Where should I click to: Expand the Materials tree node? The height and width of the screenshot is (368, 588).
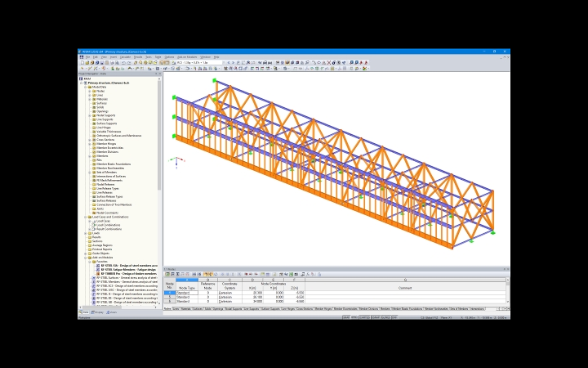tap(90, 99)
